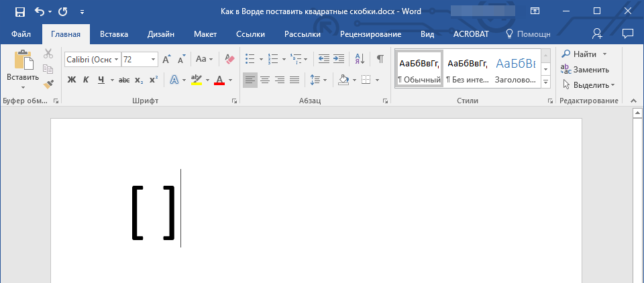This screenshot has height=283, width=644.
Task: Open the font size dropdown
Action: (x=154, y=60)
